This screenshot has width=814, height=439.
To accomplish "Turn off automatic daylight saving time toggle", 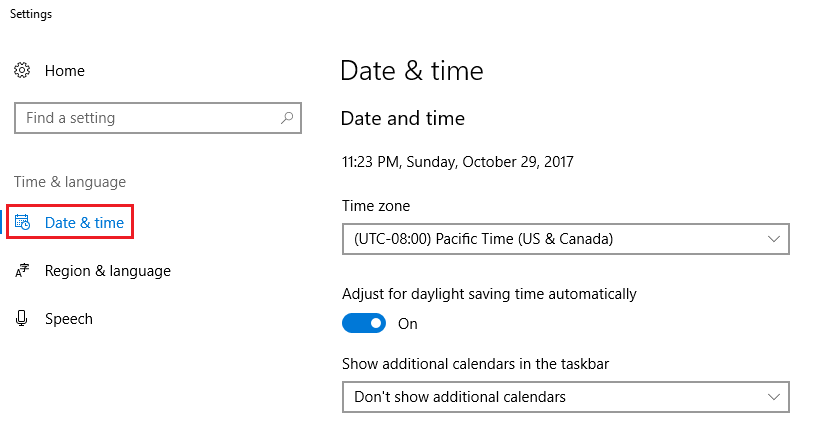I will [363, 323].
